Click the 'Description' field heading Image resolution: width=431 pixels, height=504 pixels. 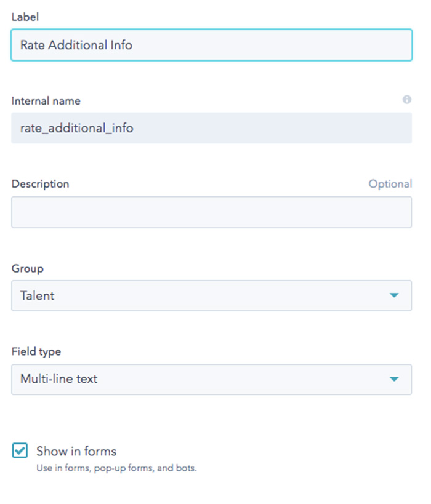(41, 184)
